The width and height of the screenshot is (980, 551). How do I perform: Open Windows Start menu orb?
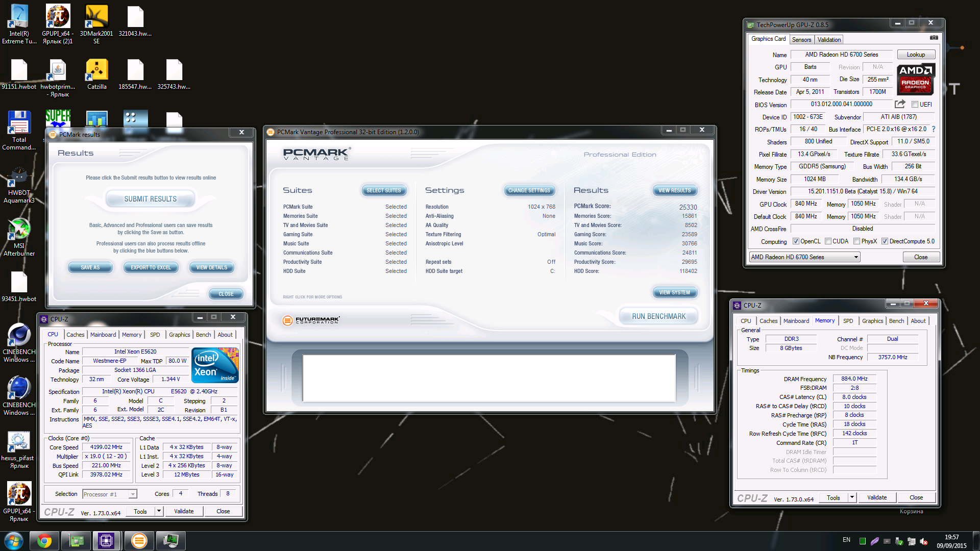pyautogui.click(x=14, y=540)
